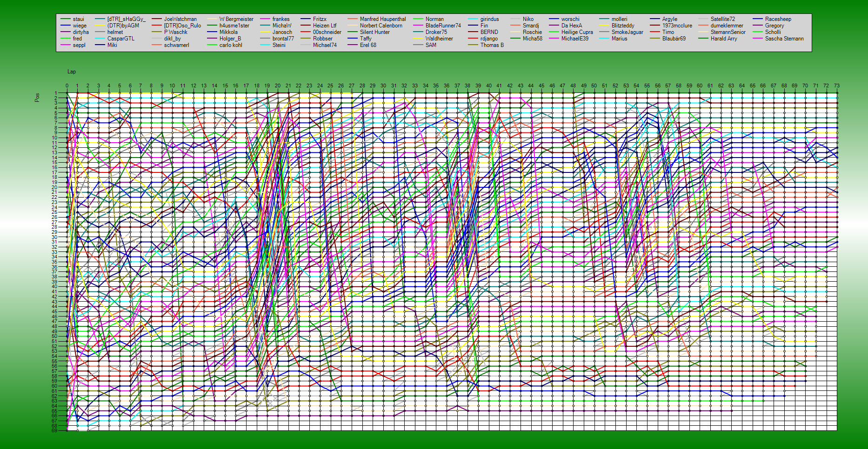Choose 'CasparGTL' legend entry

(x=121, y=39)
